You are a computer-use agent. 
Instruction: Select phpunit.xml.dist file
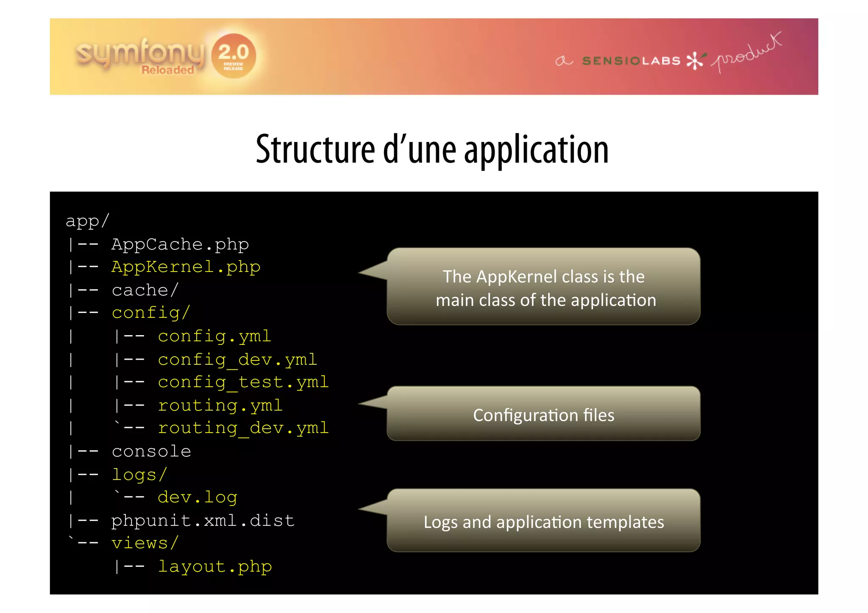pyautogui.click(x=203, y=520)
